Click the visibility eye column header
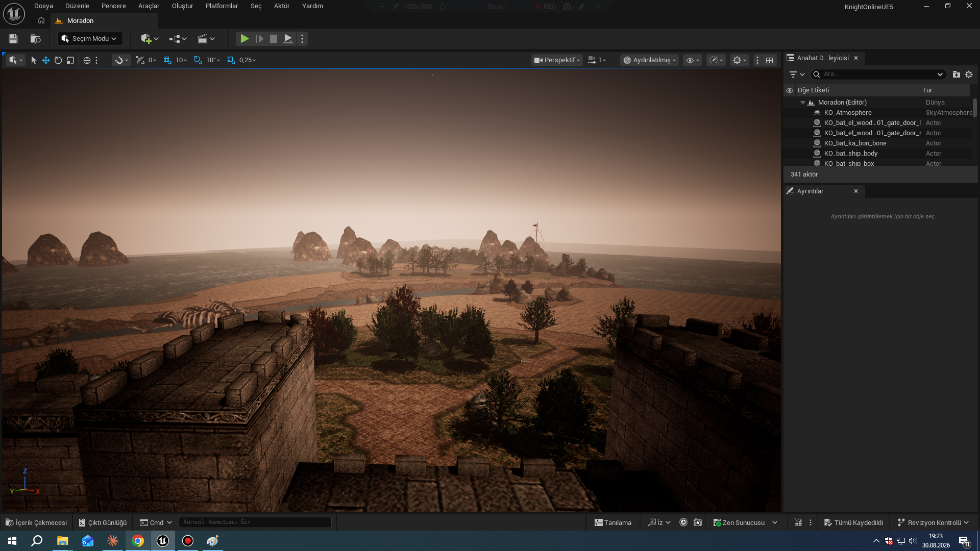Viewport: 980px width, 551px height. click(790, 90)
